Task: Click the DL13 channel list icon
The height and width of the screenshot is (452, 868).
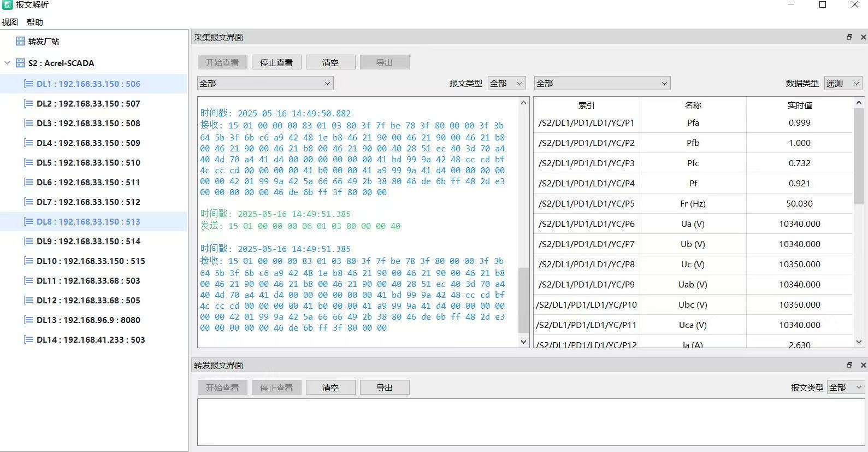Action: coord(28,320)
